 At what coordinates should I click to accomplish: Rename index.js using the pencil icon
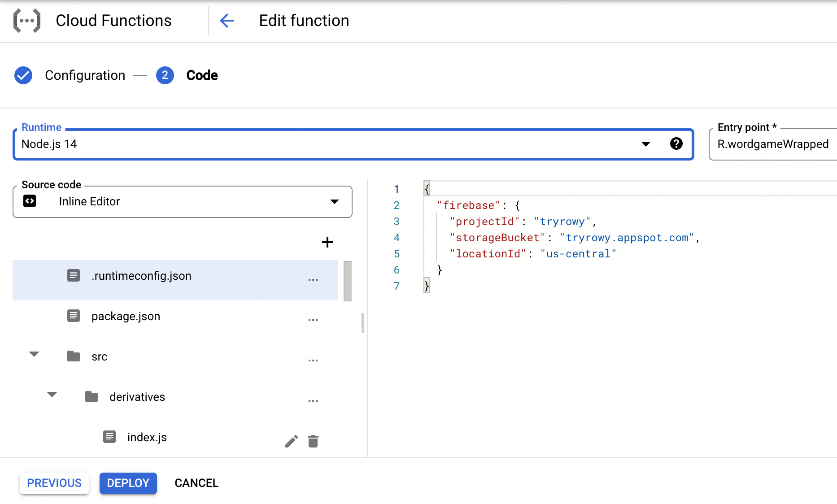tap(292, 441)
